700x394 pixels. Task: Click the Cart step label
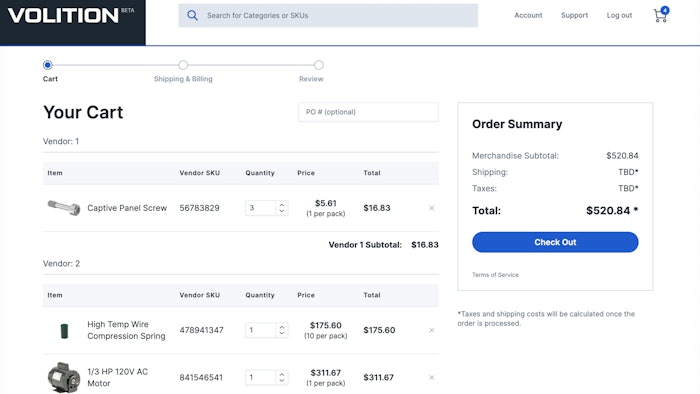click(50, 79)
